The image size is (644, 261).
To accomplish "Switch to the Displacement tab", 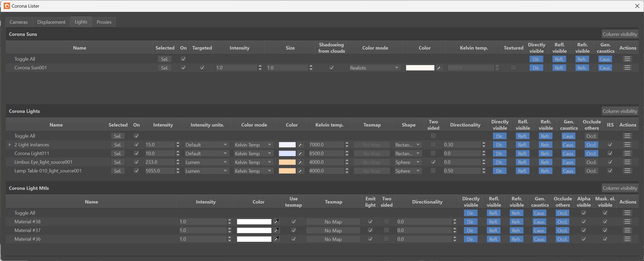I will [51, 22].
